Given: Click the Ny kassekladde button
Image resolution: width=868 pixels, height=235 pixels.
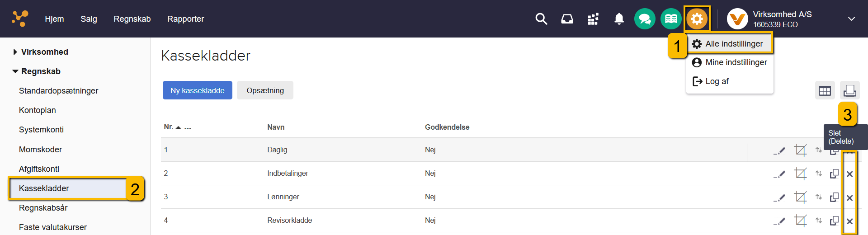Looking at the screenshot, I should point(197,90).
